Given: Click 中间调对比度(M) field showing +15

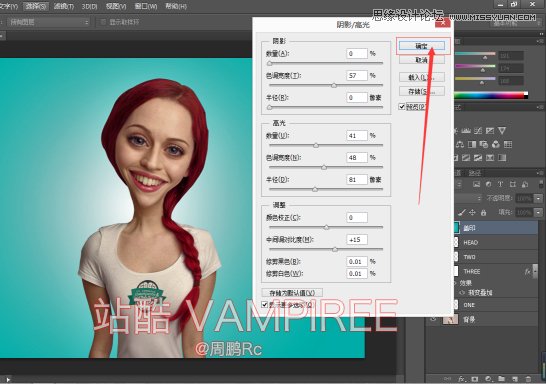Looking at the screenshot, I should click(357, 240).
